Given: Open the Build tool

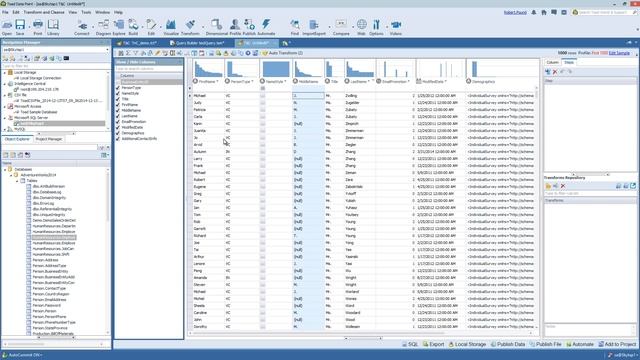Looking at the screenshot, I should (133, 27).
